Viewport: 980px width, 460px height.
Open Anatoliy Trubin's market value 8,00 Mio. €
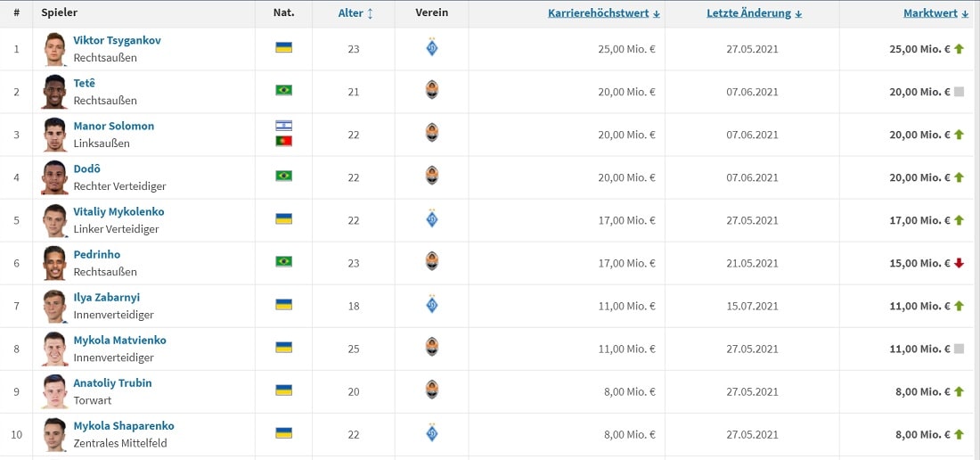(919, 391)
